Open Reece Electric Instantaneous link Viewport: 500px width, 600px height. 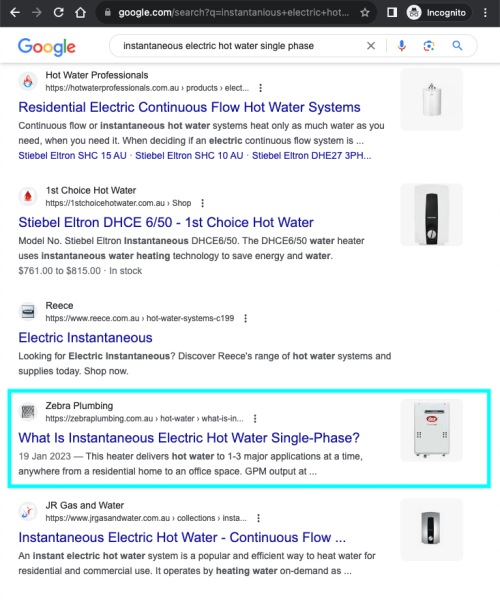point(85,338)
